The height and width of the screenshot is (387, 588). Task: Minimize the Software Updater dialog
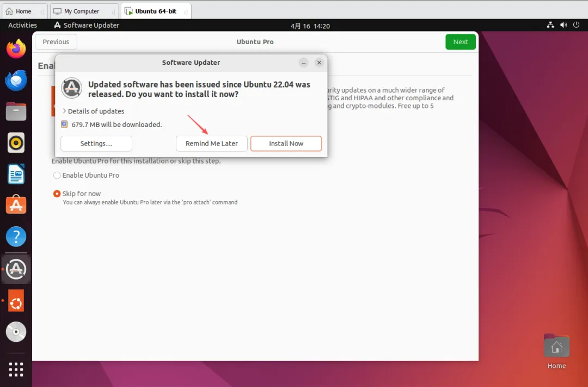click(x=304, y=63)
